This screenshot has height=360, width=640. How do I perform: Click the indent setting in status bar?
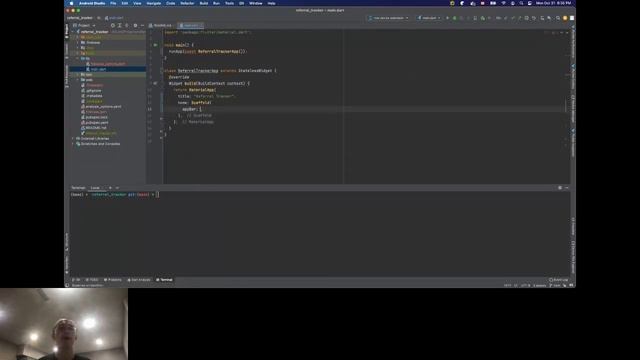(540, 285)
